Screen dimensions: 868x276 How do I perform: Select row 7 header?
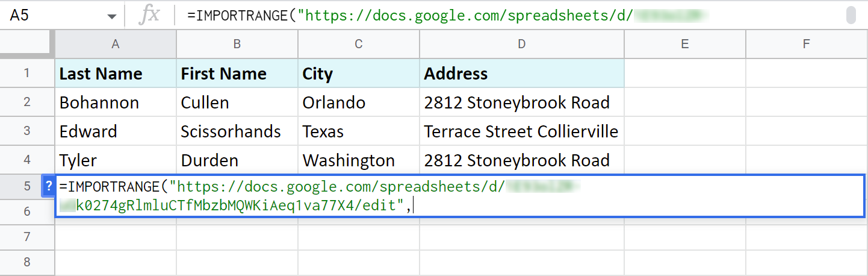(27, 237)
